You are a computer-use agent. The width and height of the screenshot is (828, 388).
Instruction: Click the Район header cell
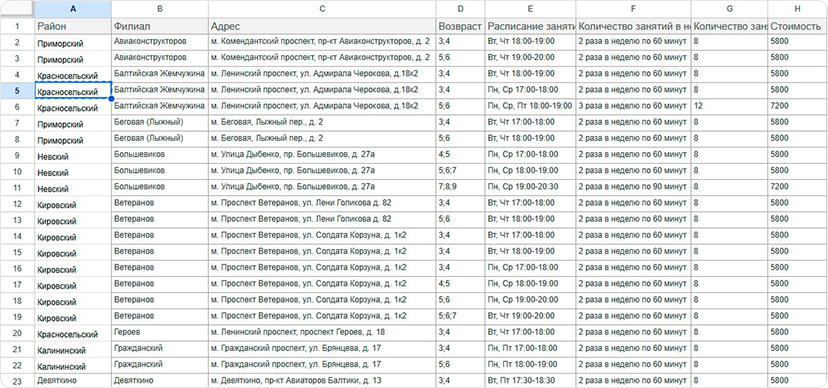(x=73, y=26)
